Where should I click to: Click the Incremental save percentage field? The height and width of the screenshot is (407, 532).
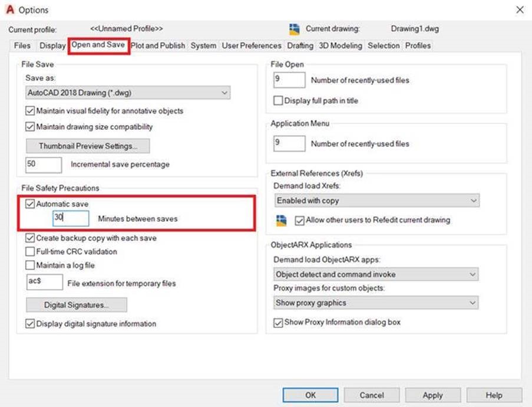point(44,165)
